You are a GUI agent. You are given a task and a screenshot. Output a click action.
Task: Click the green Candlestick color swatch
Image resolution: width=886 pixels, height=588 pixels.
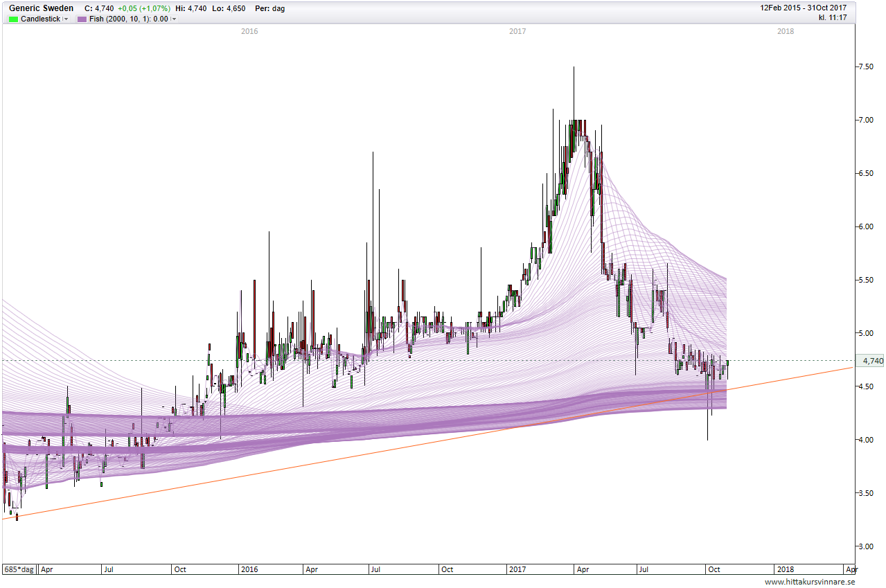pos(14,19)
